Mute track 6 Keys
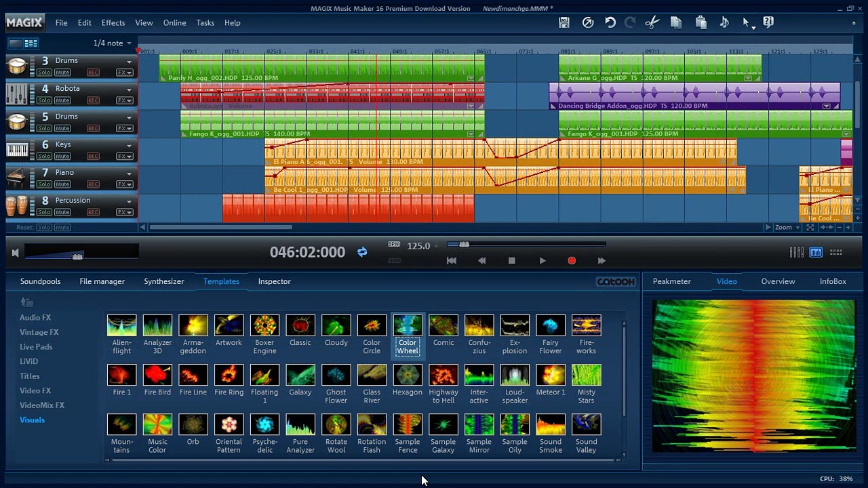Image resolution: width=868 pixels, height=488 pixels. [62, 157]
